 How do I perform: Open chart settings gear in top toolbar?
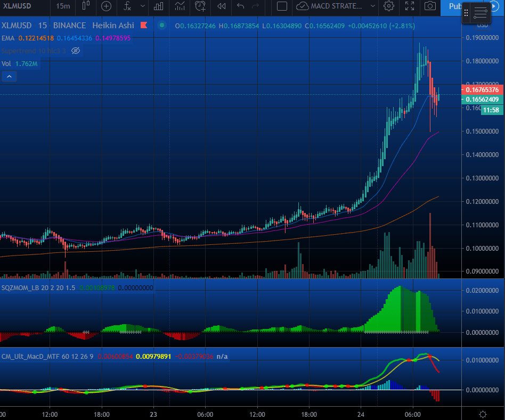click(x=389, y=6)
